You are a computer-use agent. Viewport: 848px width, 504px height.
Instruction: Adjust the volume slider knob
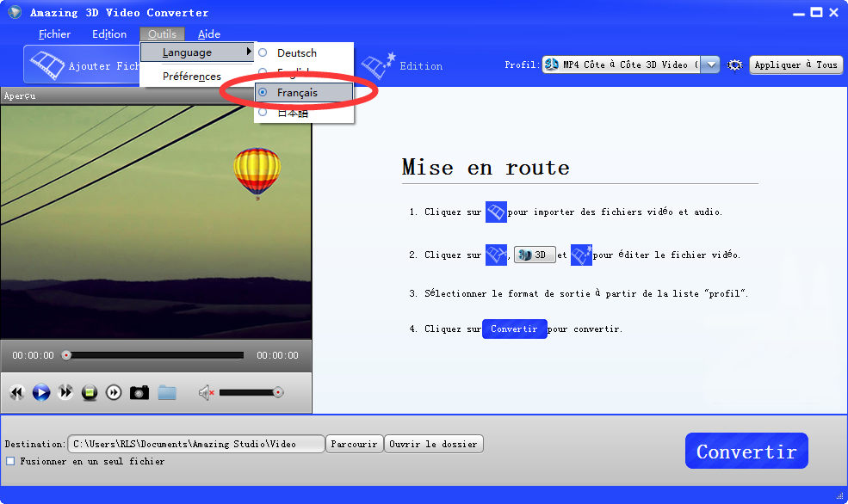coord(278,393)
